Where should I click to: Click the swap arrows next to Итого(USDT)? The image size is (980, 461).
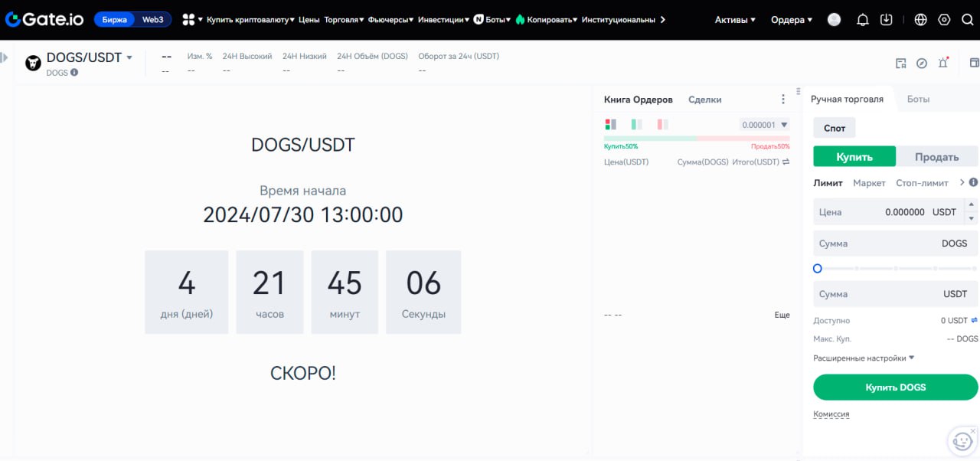pyautogui.click(x=786, y=162)
